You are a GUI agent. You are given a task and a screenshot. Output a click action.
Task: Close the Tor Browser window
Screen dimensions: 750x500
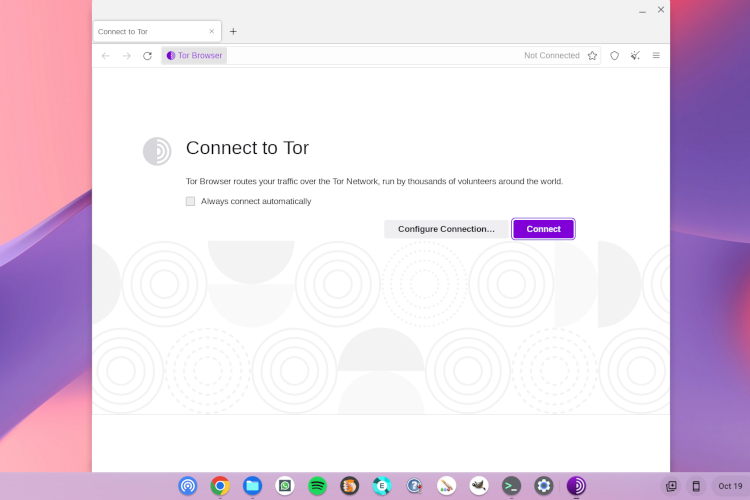coord(661,10)
